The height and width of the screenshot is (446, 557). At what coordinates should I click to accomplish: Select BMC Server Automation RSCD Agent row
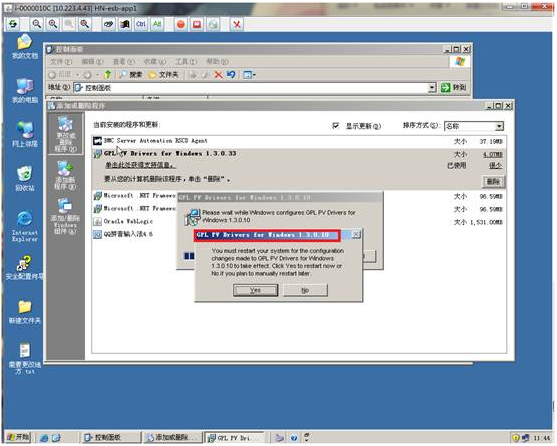click(298, 141)
